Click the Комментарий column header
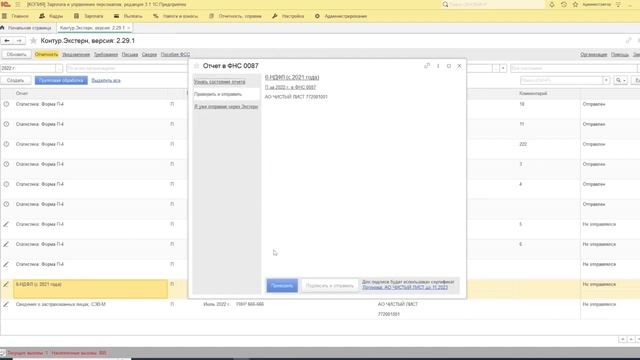The height and width of the screenshot is (360, 640). pos(533,93)
